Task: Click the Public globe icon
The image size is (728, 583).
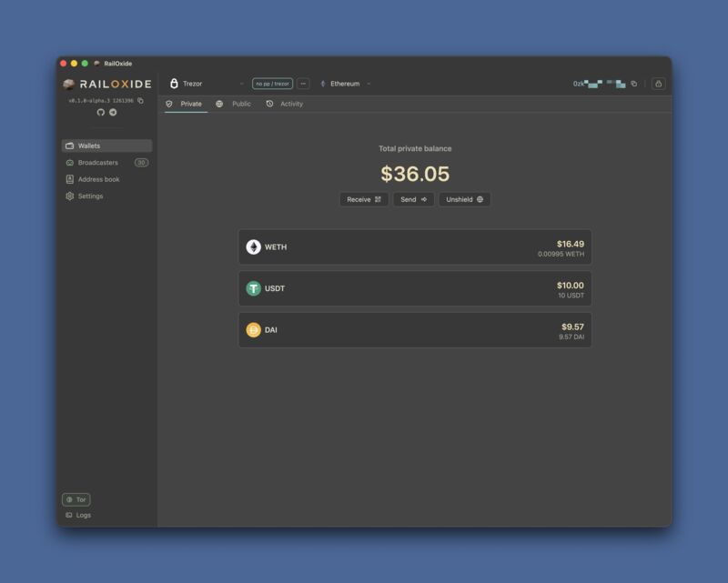Action: [x=219, y=104]
